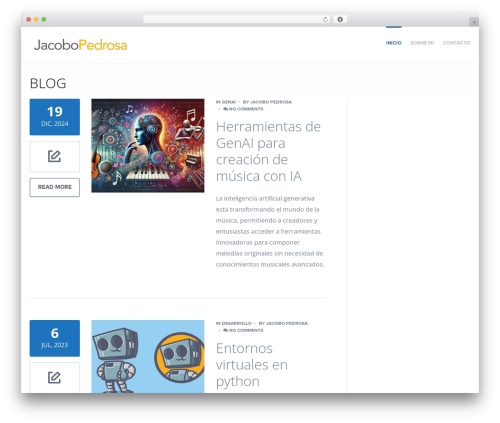Viewport: 500px width, 423px height.
Task: Open the robot illustration thumbnail
Action: tap(148, 356)
